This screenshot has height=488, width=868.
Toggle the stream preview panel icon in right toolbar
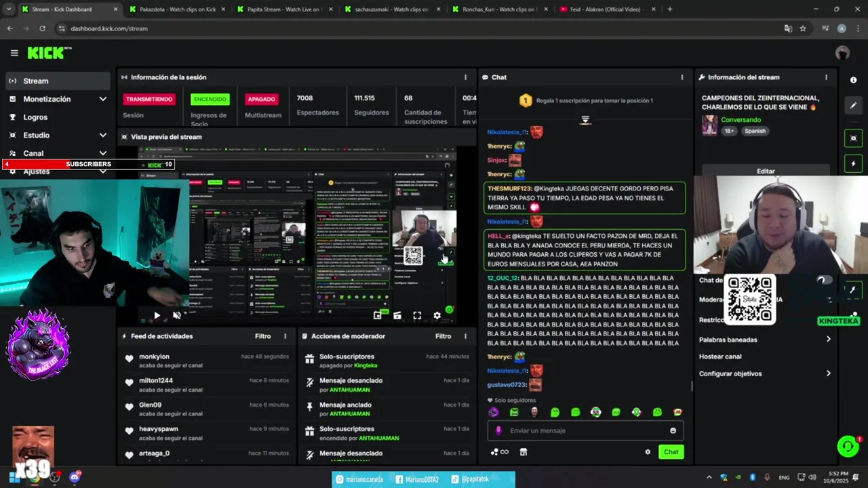(853, 138)
